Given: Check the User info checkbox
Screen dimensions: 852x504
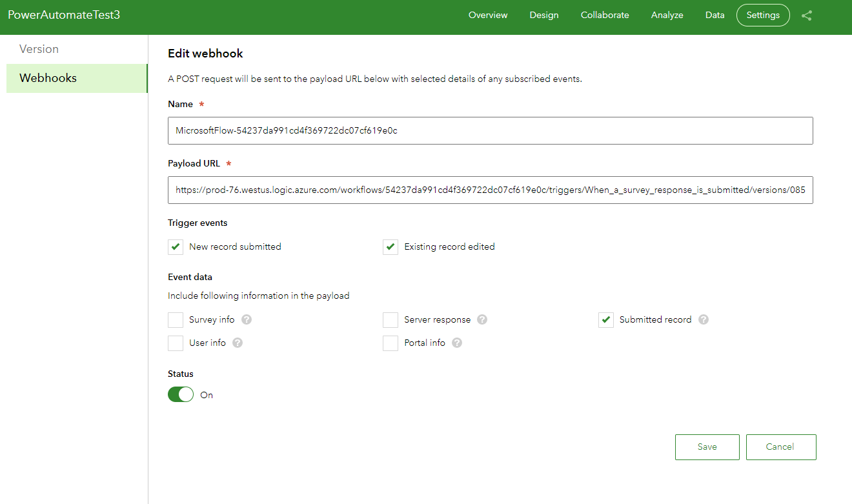Looking at the screenshot, I should [176, 343].
